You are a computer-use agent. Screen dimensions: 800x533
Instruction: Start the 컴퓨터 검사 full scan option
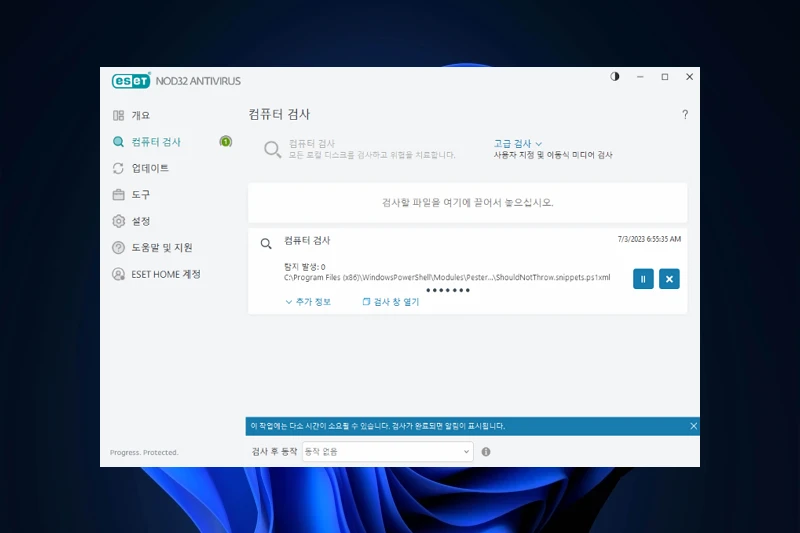pyautogui.click(x=360, y=149)
